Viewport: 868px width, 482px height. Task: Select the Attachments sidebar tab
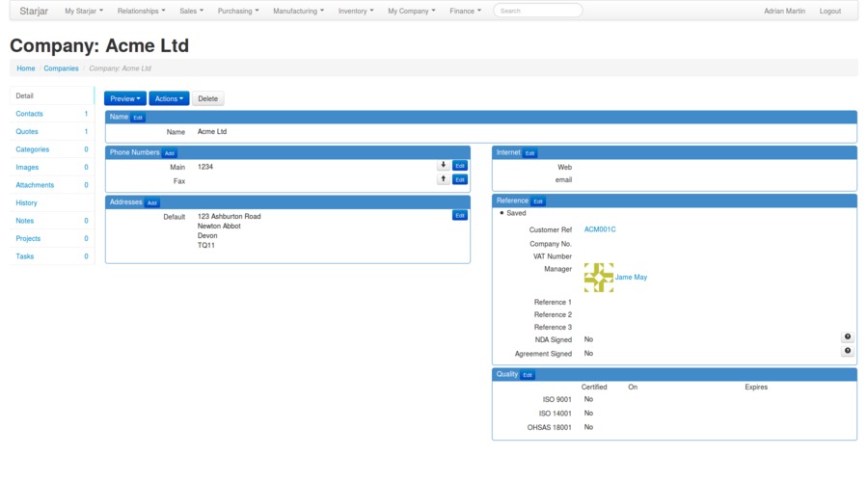[x=35, y=185]
